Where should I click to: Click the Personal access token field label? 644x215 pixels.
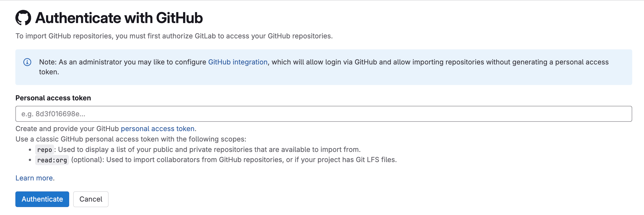tap(53, 98)
